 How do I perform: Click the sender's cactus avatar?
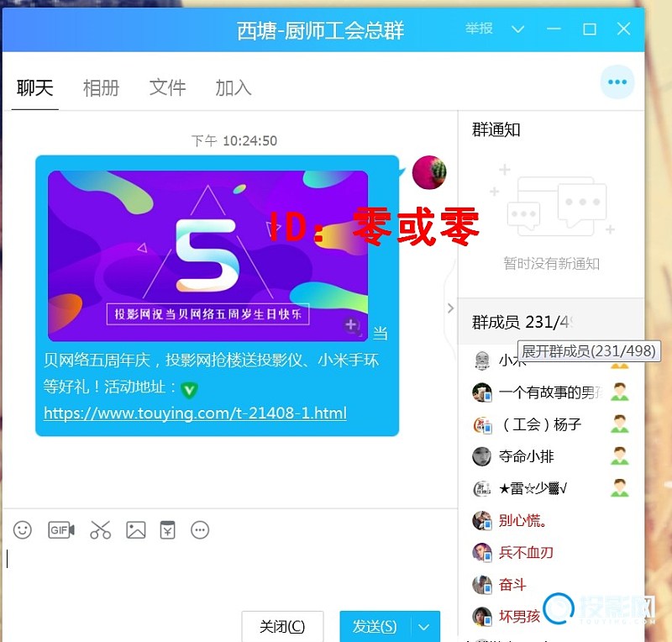[429, 172]
